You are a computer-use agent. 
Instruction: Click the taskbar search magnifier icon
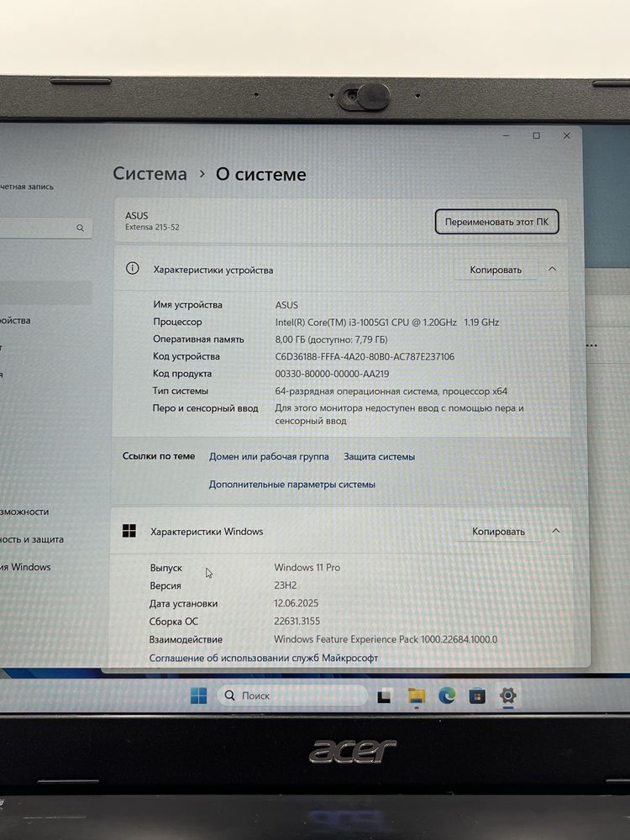pyautogui.click(x=230, y=696)
